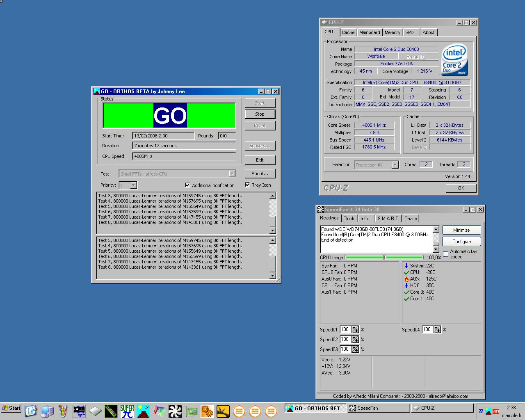Adjust the Speed04 spinner arrows
Screen dimensions: 525x420
click(x=437, y=329)
